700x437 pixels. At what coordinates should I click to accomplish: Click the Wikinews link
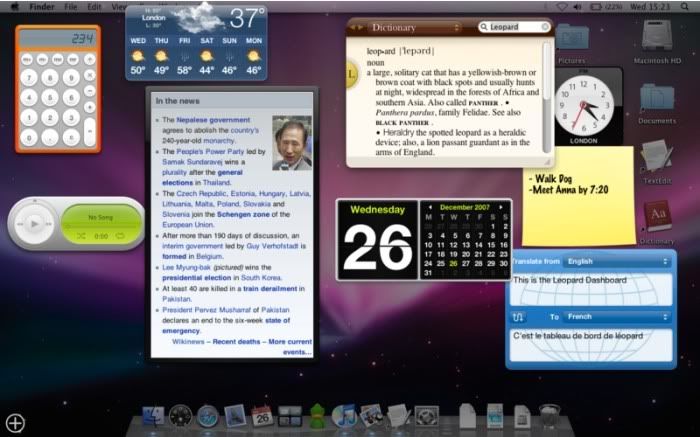pyautogui.click(x=188, y=342)
